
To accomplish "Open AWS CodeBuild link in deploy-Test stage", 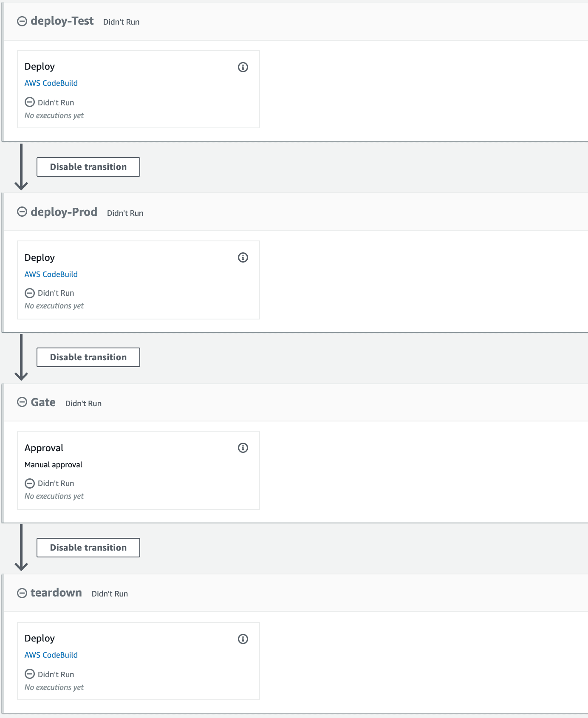I will [x=51, y=83].
